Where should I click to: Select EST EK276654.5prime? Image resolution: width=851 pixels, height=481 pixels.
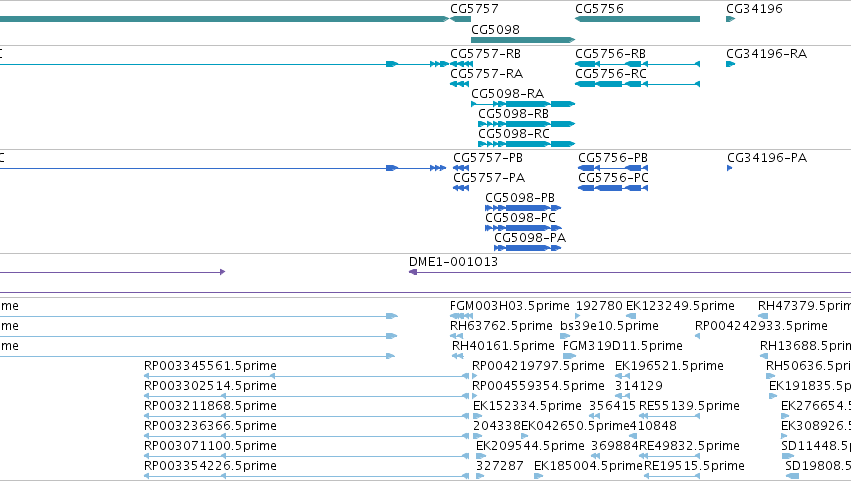[x=816, y=407]
